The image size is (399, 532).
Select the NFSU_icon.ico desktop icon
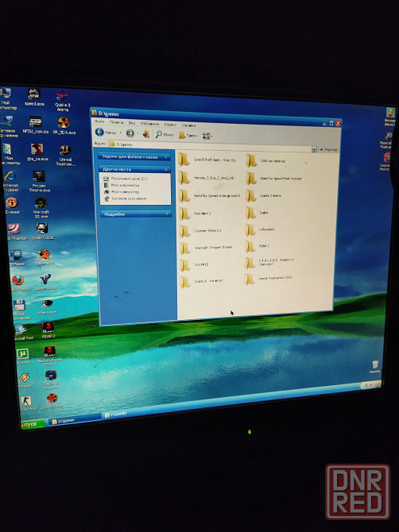pos(35,125)
